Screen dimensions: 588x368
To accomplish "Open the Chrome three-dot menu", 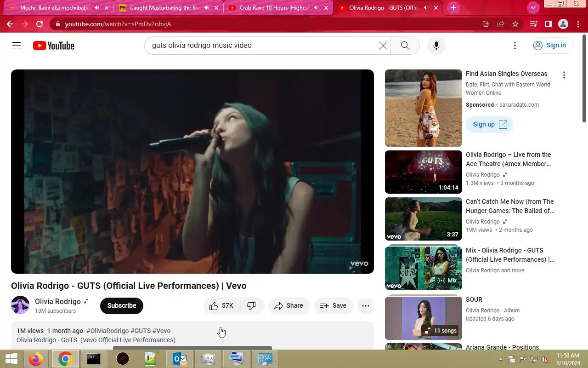I will 578,24.
